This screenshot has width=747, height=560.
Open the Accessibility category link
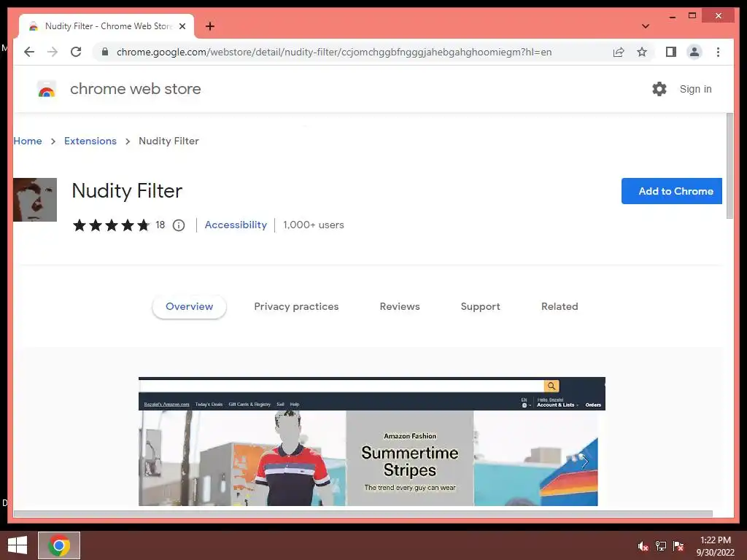tap(236, 225)
